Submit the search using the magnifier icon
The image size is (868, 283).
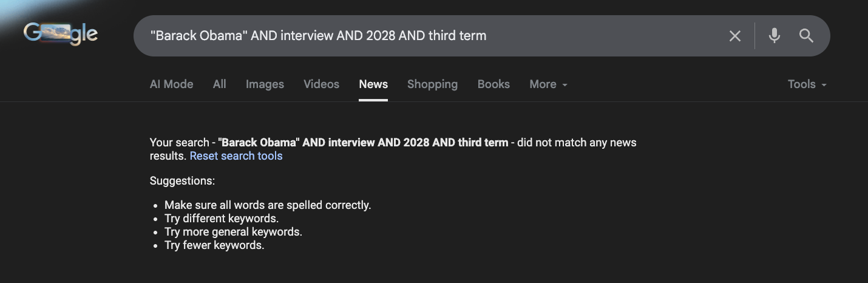806,36
